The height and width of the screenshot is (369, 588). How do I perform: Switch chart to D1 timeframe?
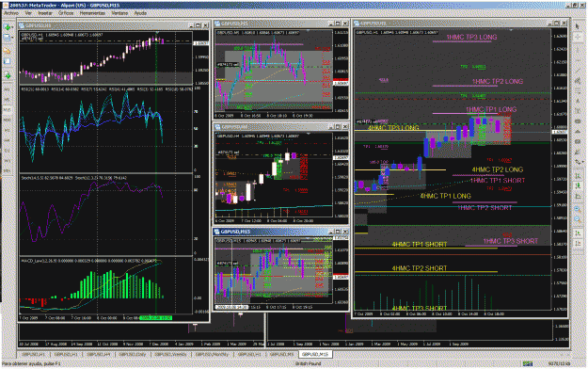click(8, 151)
